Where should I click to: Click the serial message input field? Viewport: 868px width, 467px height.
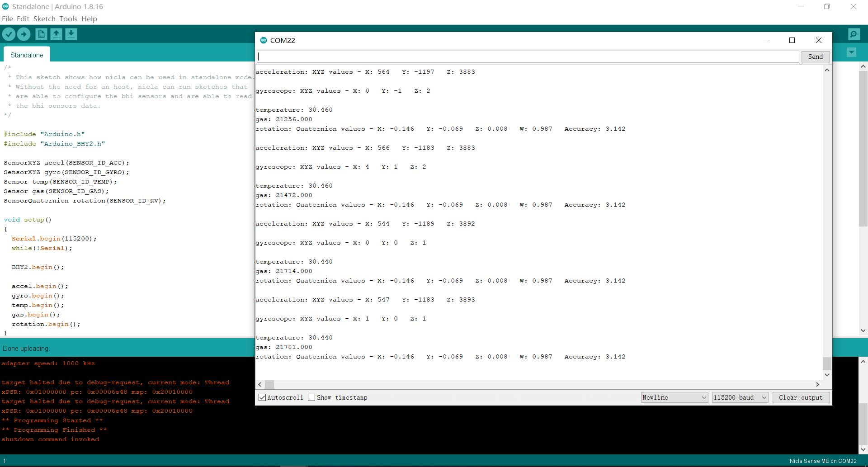pos(528,57)
